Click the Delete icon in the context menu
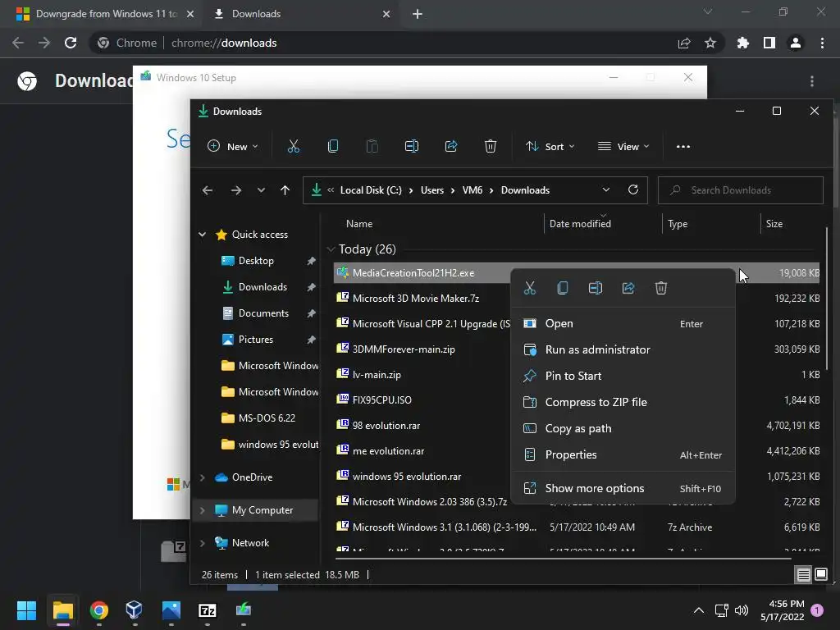The height and width of the screenshot is (630, 840). coord(661,288)
